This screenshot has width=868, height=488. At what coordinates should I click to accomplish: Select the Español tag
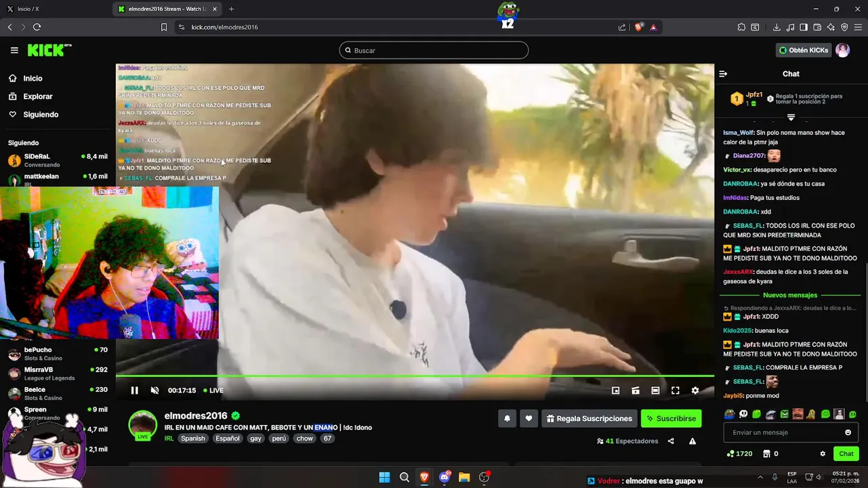click(228, 439)
